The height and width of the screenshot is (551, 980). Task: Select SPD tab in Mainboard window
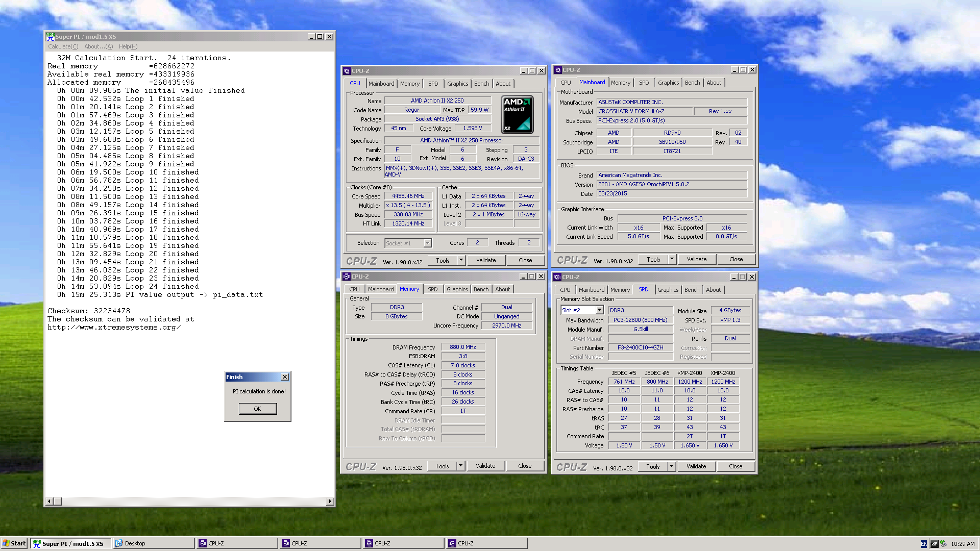pos(644,83)
